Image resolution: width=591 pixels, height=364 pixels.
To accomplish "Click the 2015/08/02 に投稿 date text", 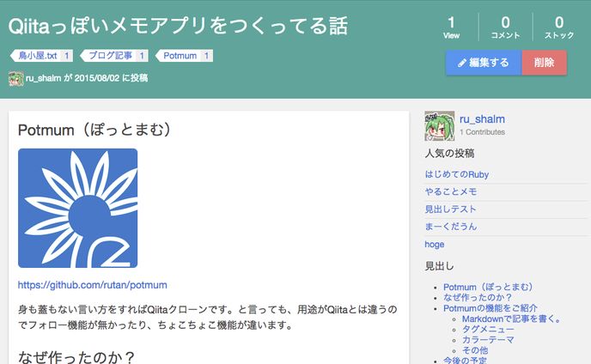I will [x=111, y=78].
